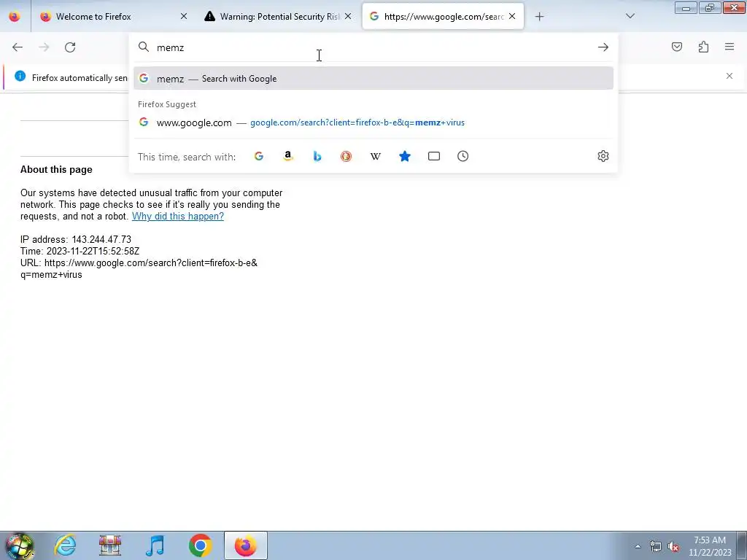Launch Internet Explorer from taskbar
Image resolution: width=747 pixels, height=560 pixels.
pos(65,545)
